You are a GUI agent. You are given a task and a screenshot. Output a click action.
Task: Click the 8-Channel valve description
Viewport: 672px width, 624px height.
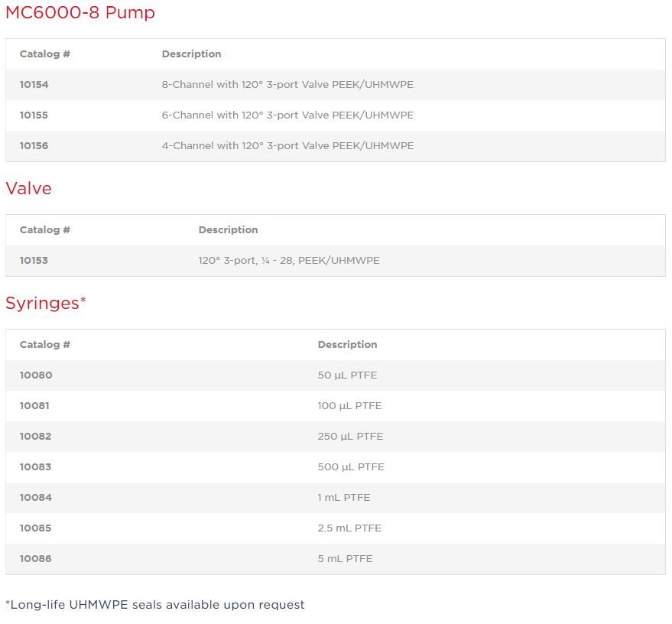click(x=287, y=85)
